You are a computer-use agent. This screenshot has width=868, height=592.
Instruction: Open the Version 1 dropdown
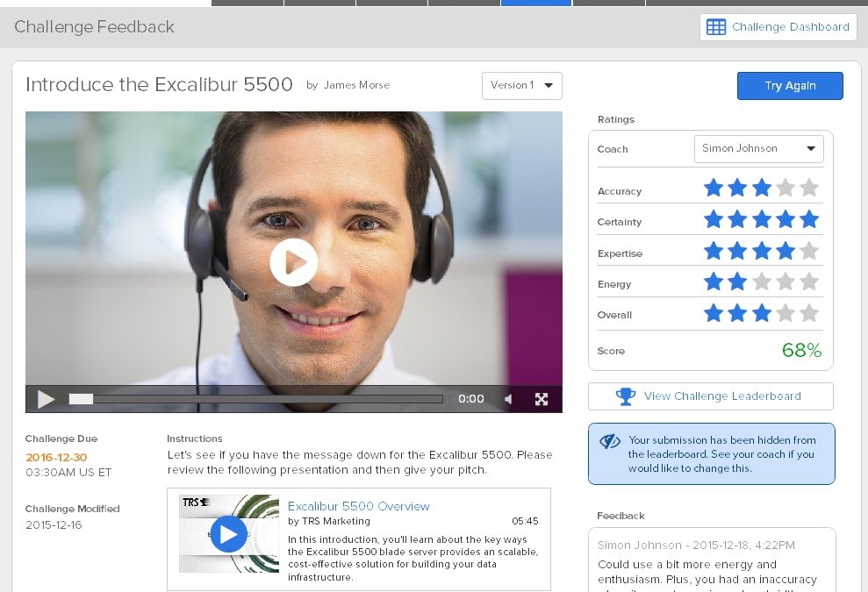click(x=522, y=86)
